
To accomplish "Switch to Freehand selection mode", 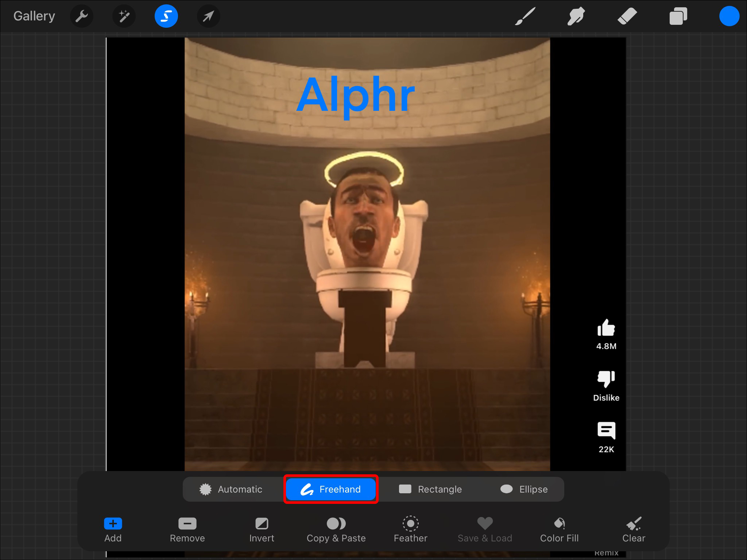I will pyautogui.click(x=330, y=489).
